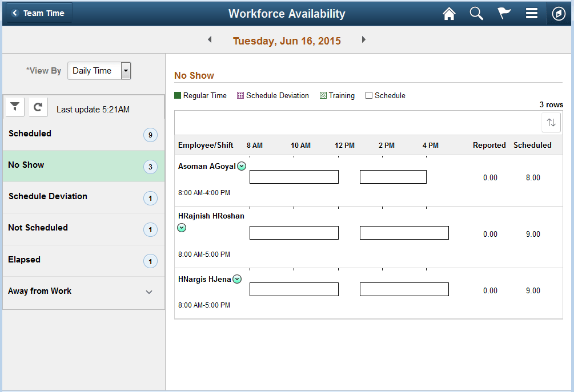Image resolution: width=574 pixels, height=392 pixels.
Task: Select the No Show category
Action: pyautogui.click(x=84, y=166)
